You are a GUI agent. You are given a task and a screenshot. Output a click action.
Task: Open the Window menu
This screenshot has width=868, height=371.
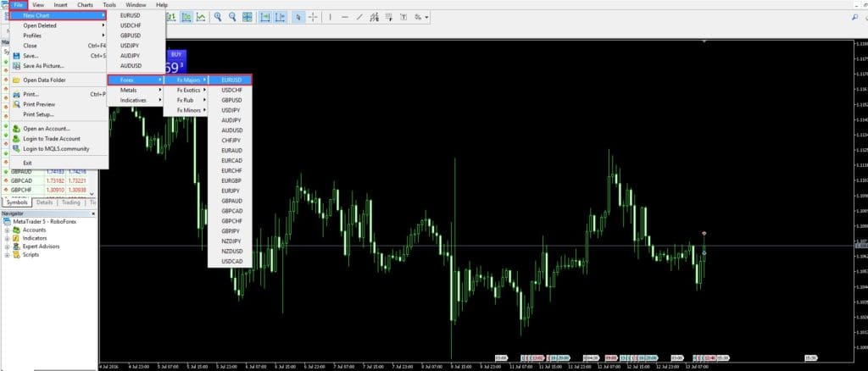tap(136, 5)
